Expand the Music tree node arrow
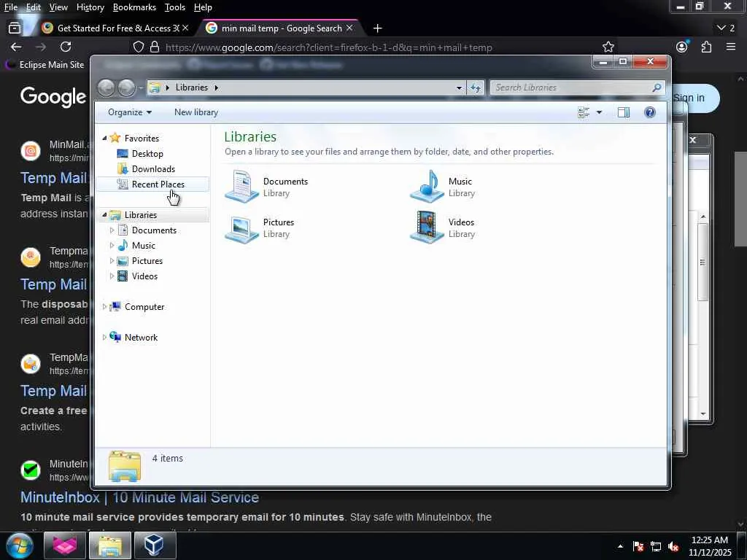The image size is (747, 560). (112, 245)
